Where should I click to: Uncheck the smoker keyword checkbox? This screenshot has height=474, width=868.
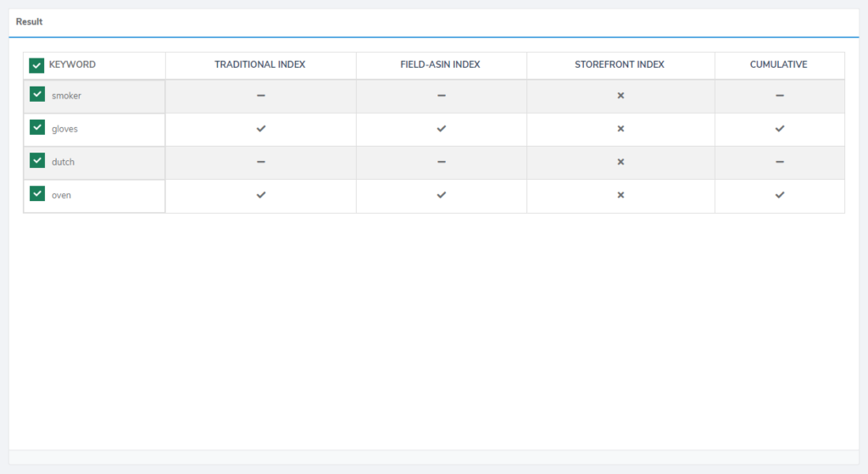pos(37,95)
